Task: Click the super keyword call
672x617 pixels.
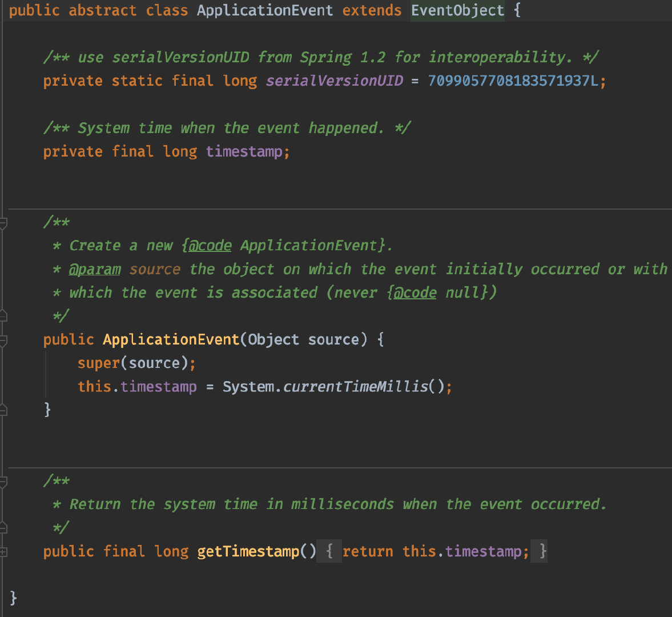Action: pyautogui.click(x=99, y=363)
